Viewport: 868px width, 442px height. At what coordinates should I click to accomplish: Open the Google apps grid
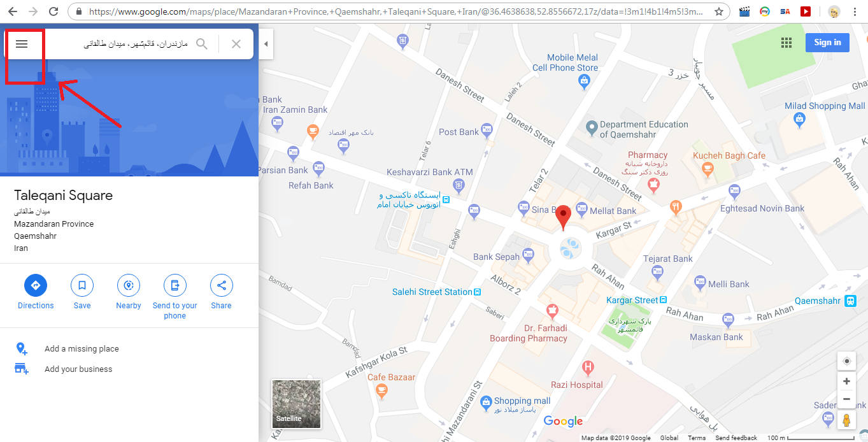(786, 43)
